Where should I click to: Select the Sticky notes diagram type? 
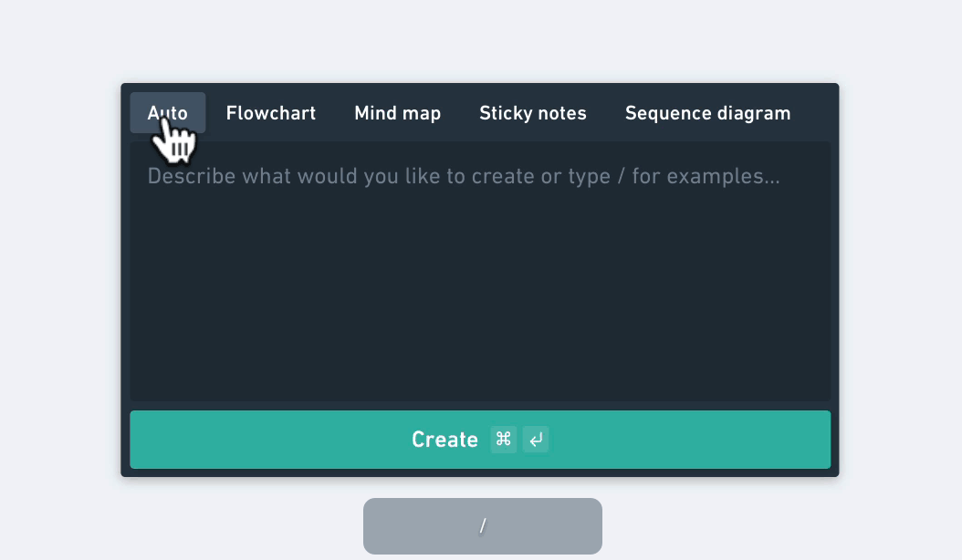533,113
